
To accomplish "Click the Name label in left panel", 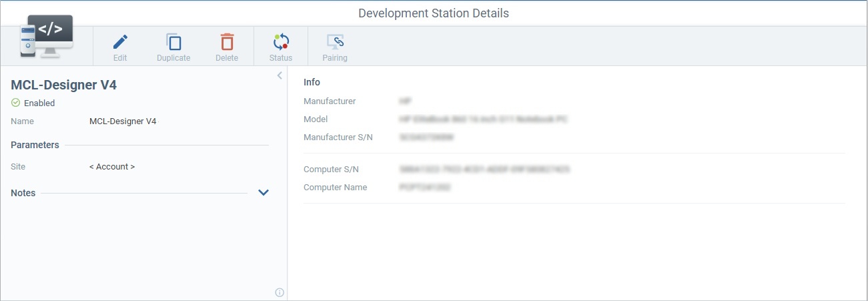I will (x=22, y=121).
